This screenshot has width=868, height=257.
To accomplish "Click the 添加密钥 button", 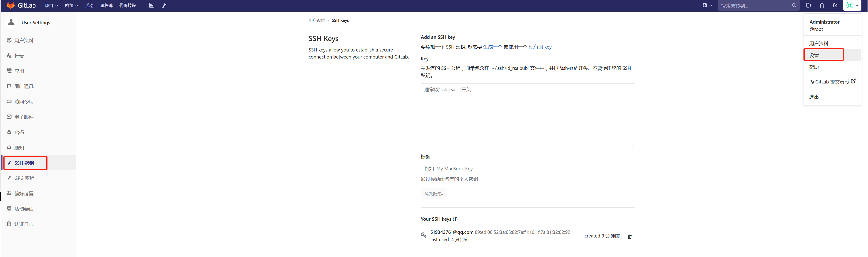I will point(434,193).
